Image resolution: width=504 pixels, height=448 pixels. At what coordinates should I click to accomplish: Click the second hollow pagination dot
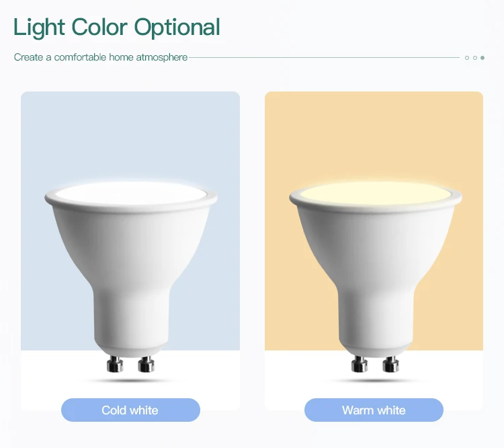click(474, 58)
